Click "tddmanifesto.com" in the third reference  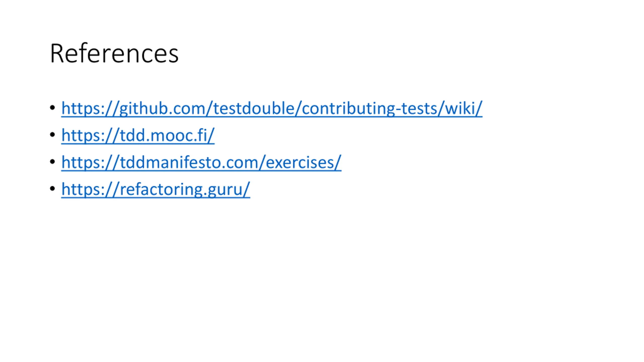(189, 162)
